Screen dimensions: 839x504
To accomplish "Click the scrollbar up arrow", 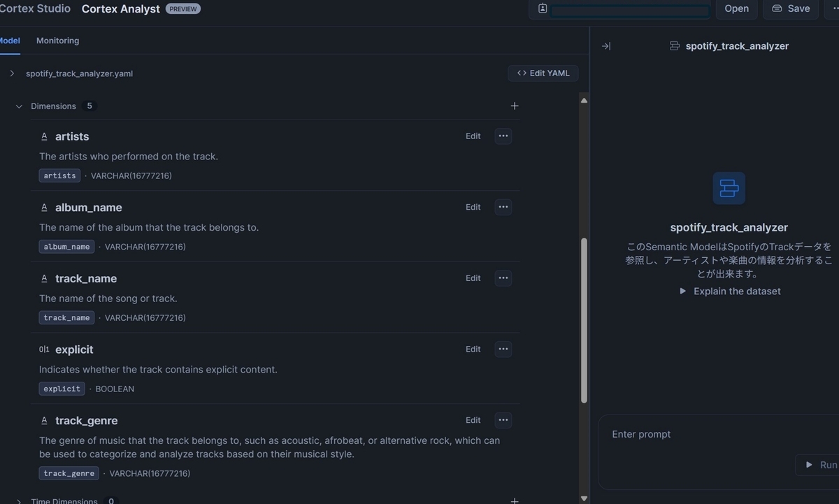I will pos(584,101).
